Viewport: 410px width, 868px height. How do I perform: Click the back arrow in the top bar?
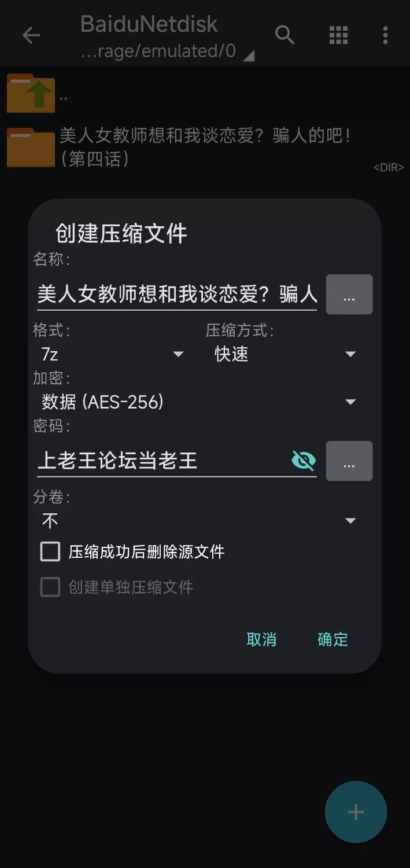pos(31,35)
